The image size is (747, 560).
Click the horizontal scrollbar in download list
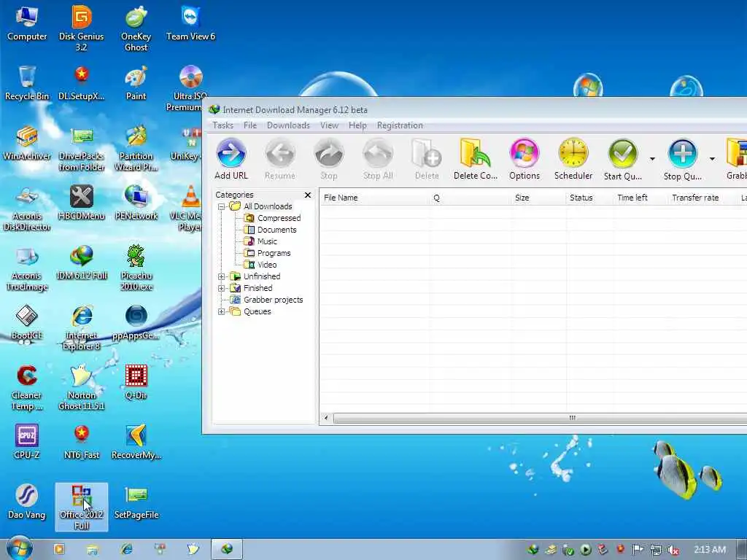(541, 418)
